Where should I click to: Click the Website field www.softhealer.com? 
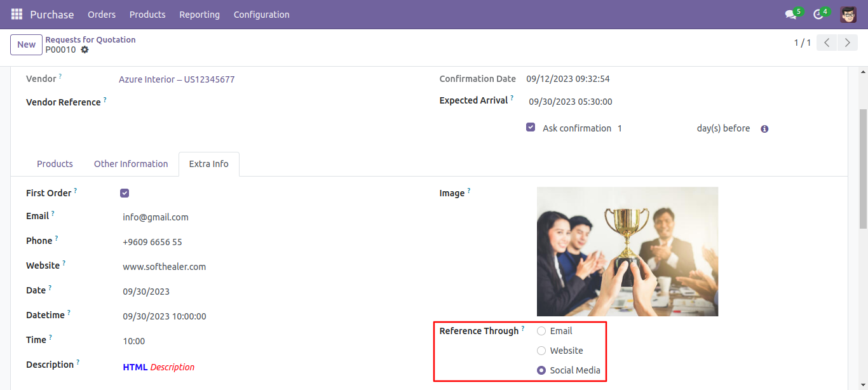click(x=165, y=267)
